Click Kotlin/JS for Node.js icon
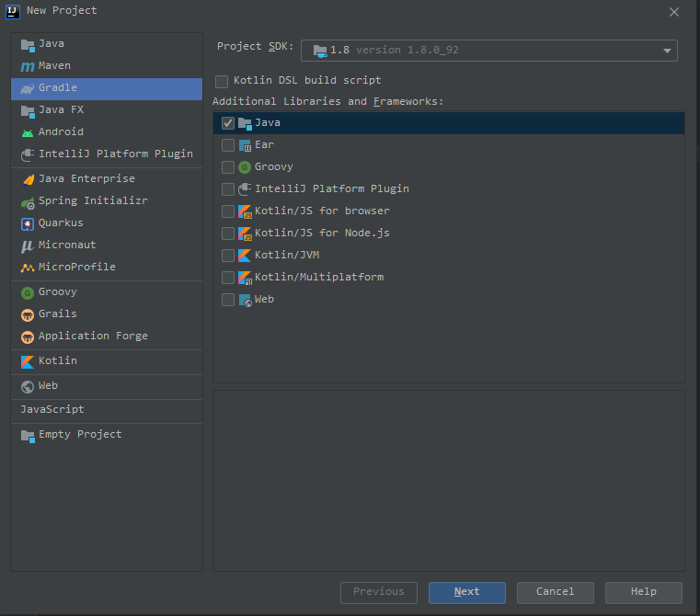 point(245,234)
